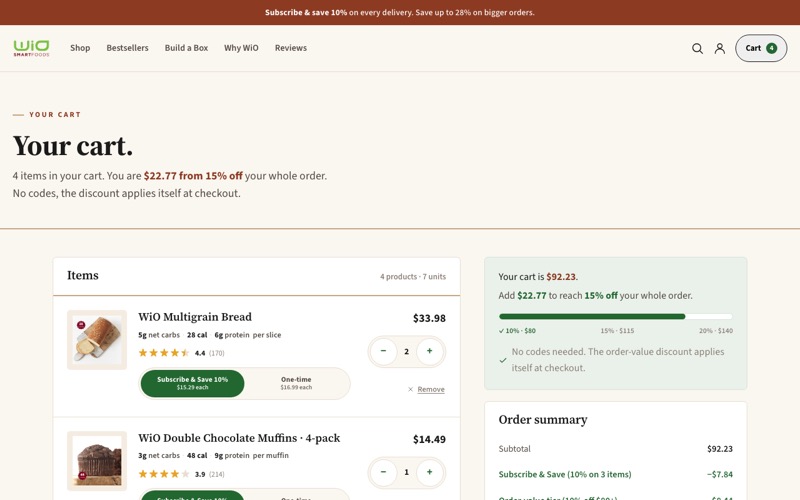The width and height of the screenshot is (800, 500).
Task: Go to Bestsellers
Action: click(x=128, y=48)
